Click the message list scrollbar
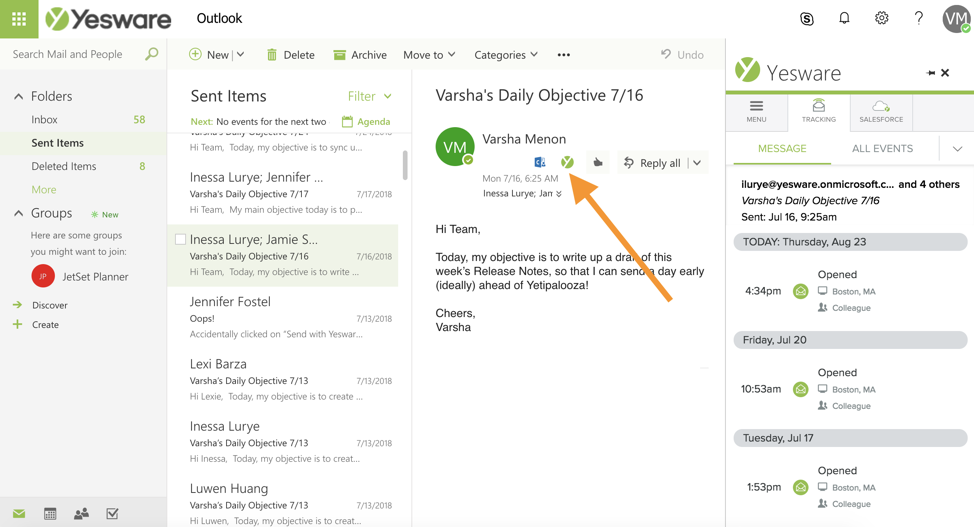Image resolution: width=974 pixels, height=527 pixels. 405,165
